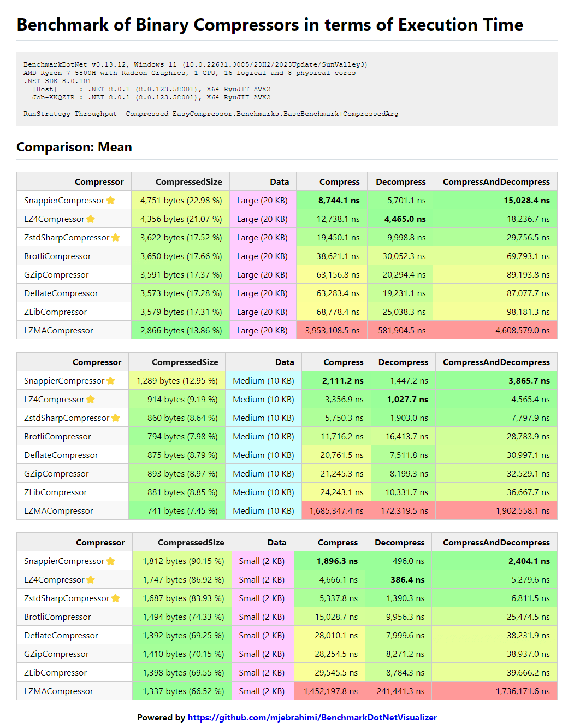Select star icon by LZ4Compressor in Small table
Viewport: 574px width, 728px height.
coord(91,580)
